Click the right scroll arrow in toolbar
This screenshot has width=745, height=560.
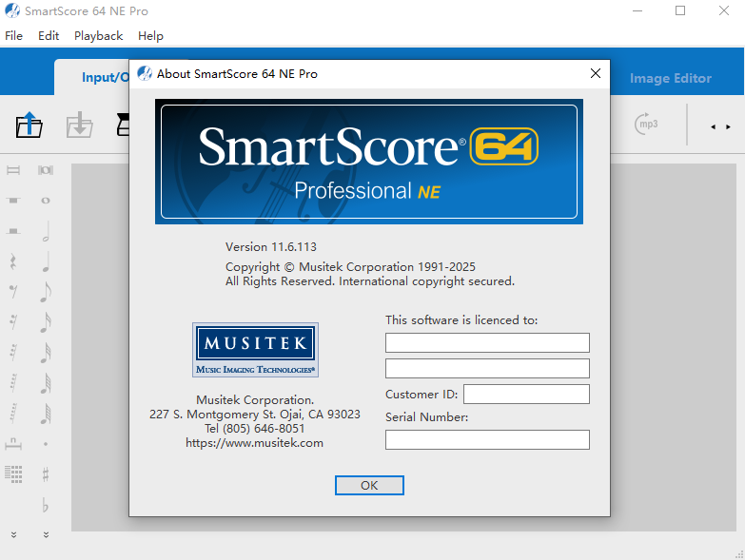pos(728,126)
